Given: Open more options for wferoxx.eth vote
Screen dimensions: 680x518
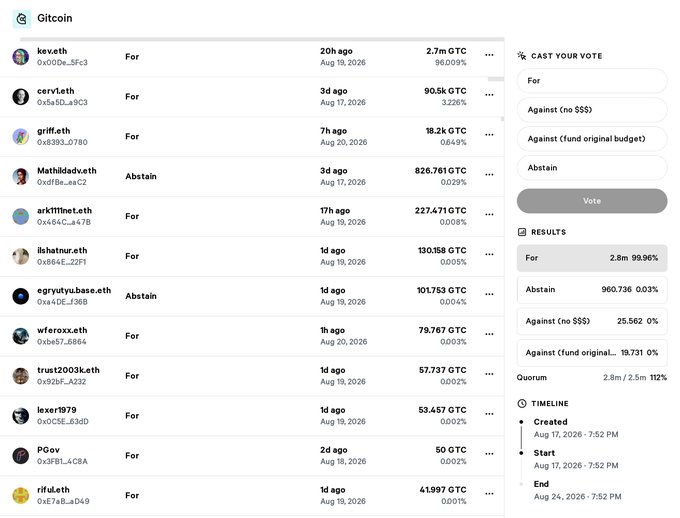Looking at the screenshot, I should (x=490, y=334).
